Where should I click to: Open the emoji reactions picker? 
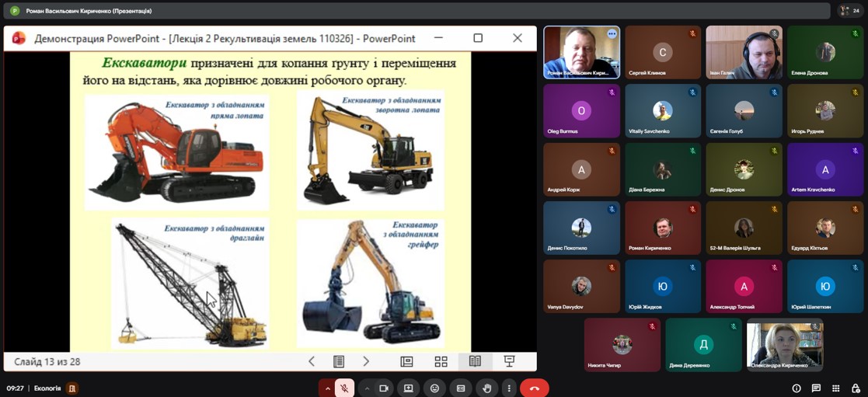[x=435, y=388]
